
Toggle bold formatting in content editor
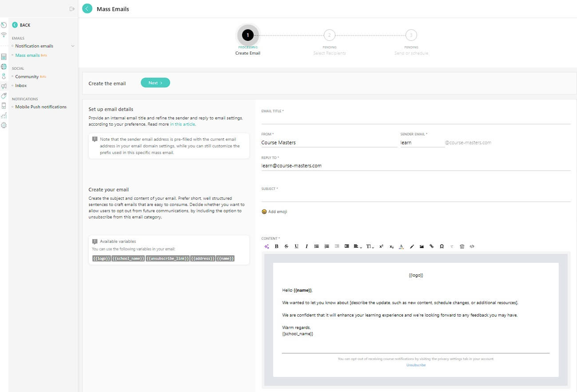tap(276, 246)
